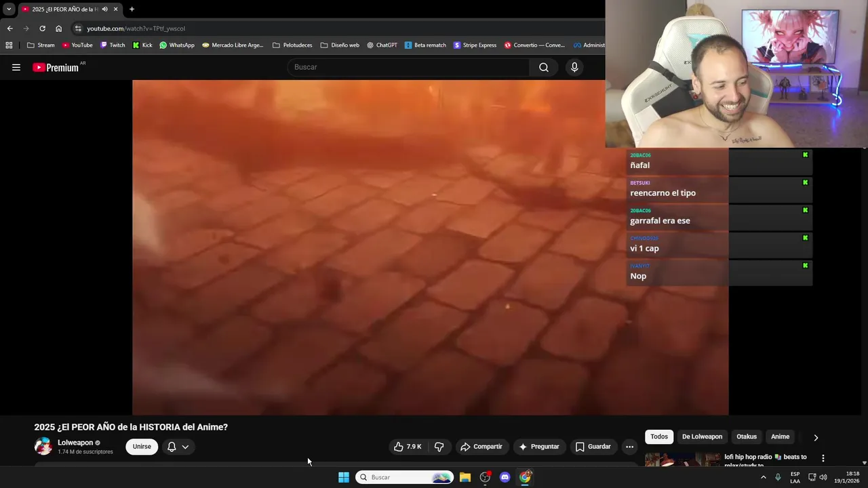The width and height of the screenshot is (868, 488).
Task: Open the Stream bookmarks folder
Action: pyautogui.click(x=41, y=45)
